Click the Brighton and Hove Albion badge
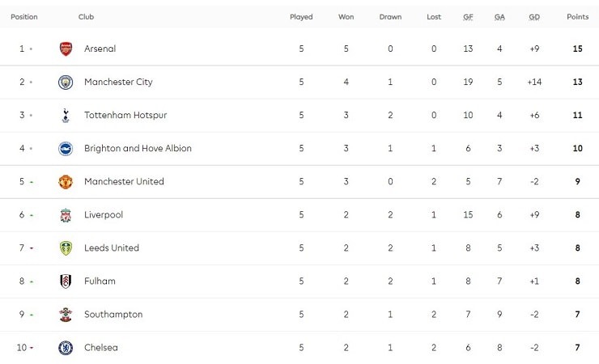This screenshot has height=364, width=599. (x=66, y=148)
